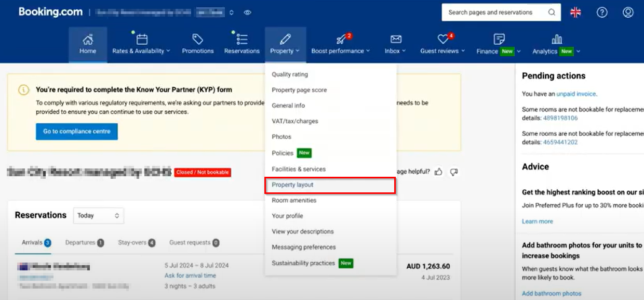This screenshot has width=644, height=300.
Task: Click Go to compliance centre button
Action: pos(77,132)
